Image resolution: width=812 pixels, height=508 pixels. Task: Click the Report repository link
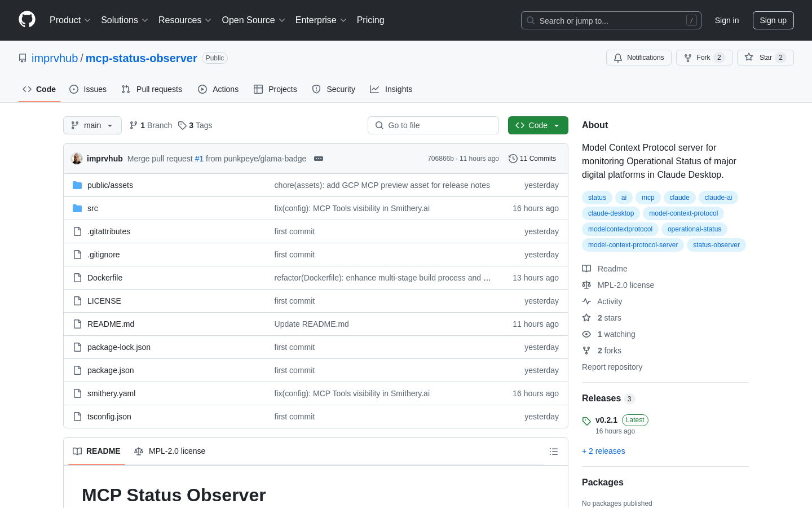click(x=612, y=367)
